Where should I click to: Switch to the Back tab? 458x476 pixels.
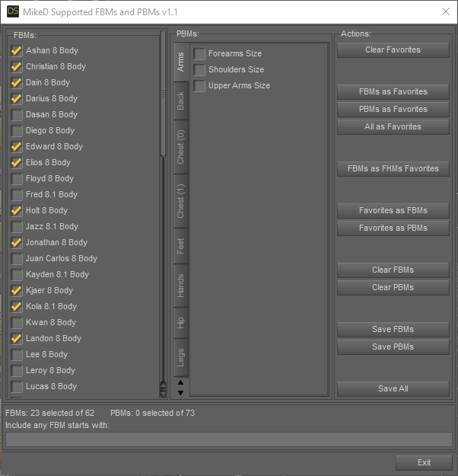click(181, 101)
